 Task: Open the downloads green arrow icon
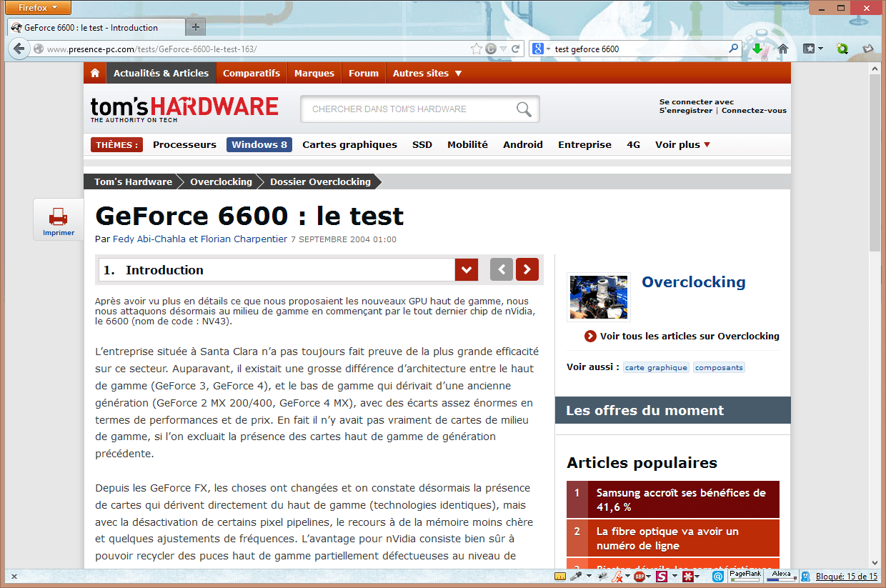pos(757,49)
